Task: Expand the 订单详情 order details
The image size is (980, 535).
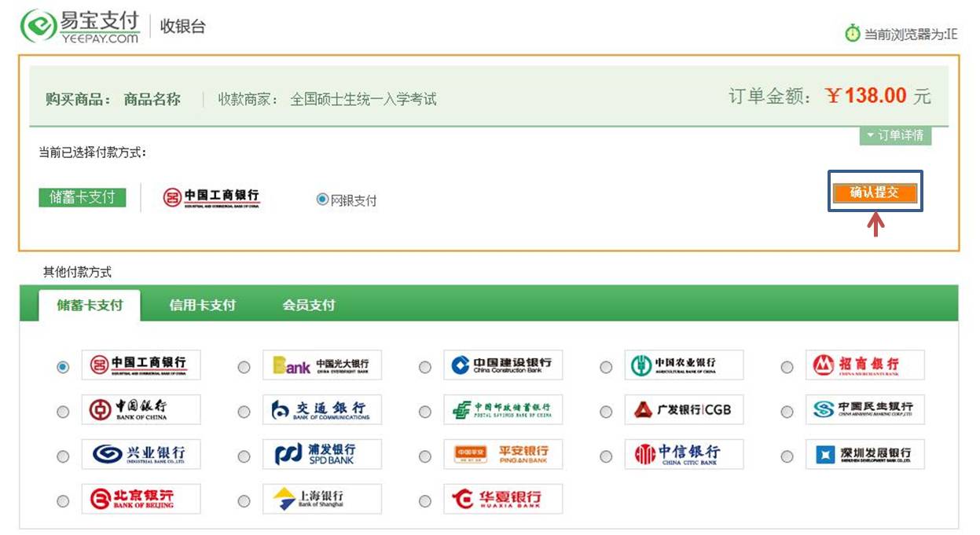Action: 895,136
